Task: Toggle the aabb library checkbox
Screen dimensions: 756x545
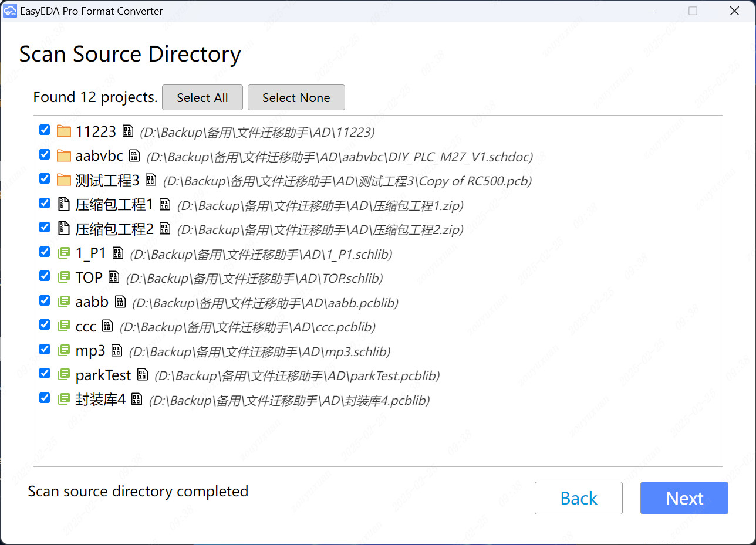Action: 45,300
